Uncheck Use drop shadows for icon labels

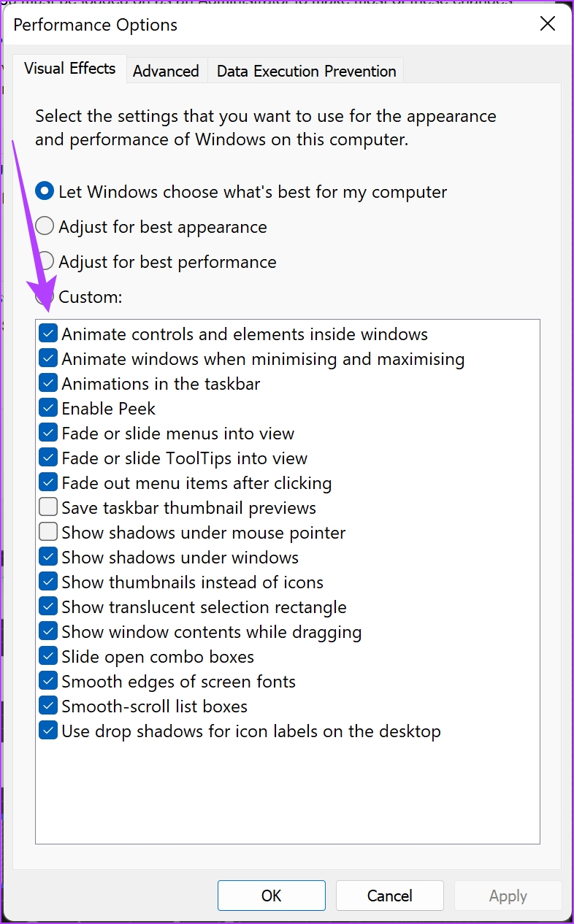[x=48, y=731]
